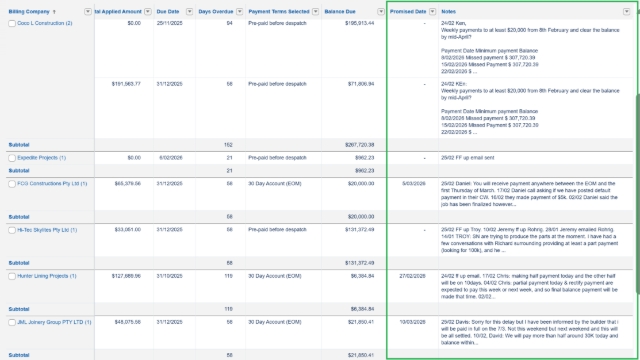Select the days overdue value 94
Image resolution: width=640 pixels, height=360 pixels.
click(x=229, y=23)
